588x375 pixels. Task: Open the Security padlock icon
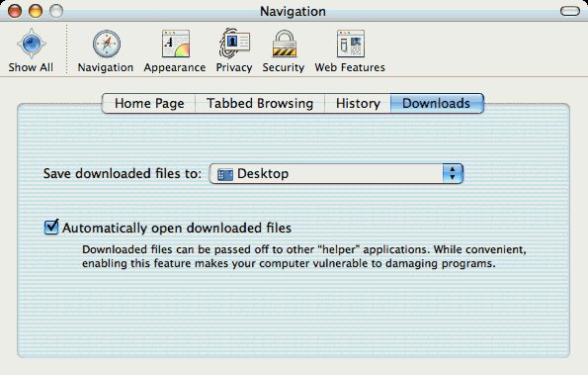click(x=285, y=44)
